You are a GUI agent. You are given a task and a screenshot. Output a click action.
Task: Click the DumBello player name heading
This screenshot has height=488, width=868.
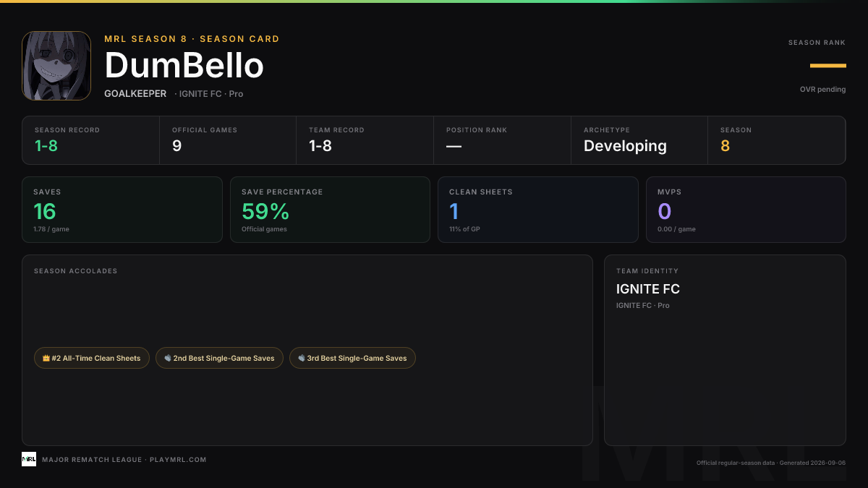[184, 66]
